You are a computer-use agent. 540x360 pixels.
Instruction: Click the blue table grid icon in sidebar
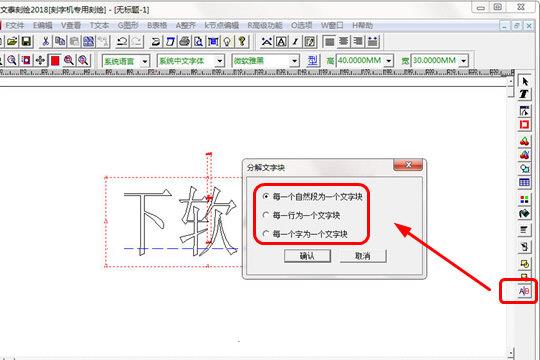pyautogui.click(x=525, y=182)
